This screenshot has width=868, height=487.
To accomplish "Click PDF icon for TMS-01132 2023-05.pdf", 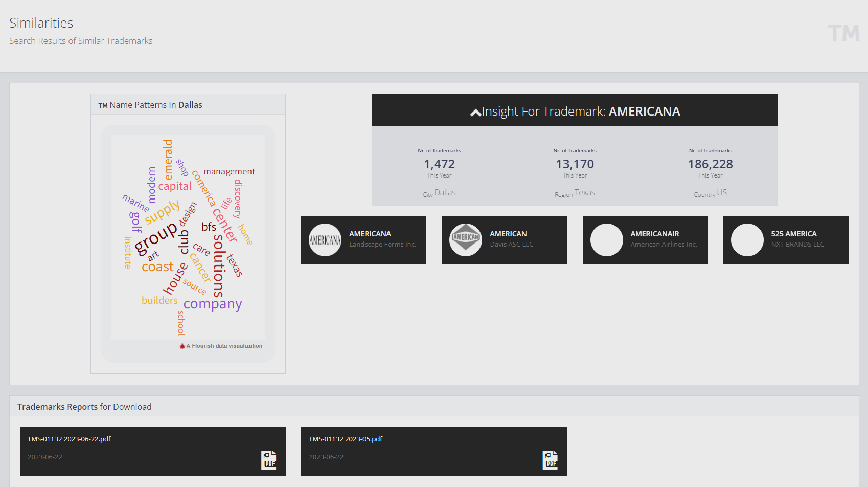I will [550, 460].
